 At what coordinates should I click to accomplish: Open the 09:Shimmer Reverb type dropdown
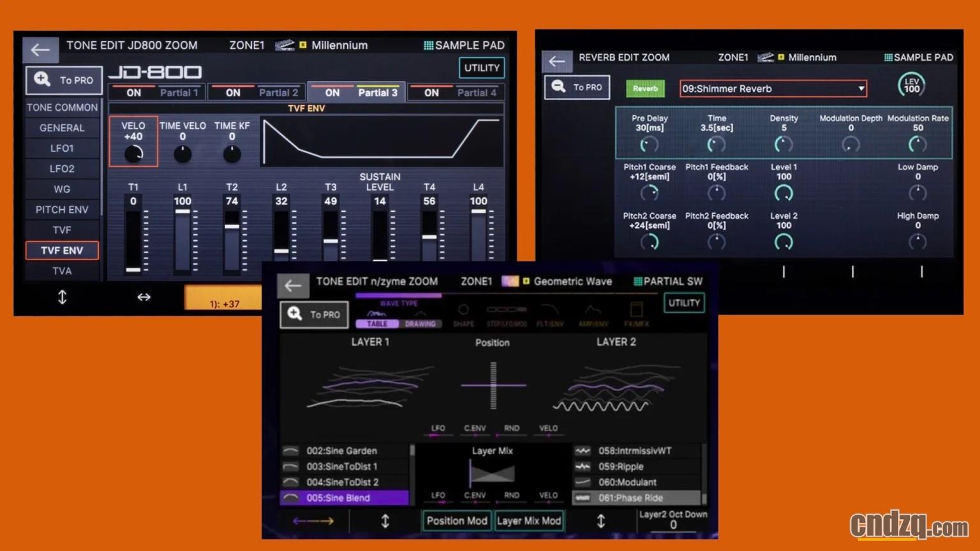(773, 89)
